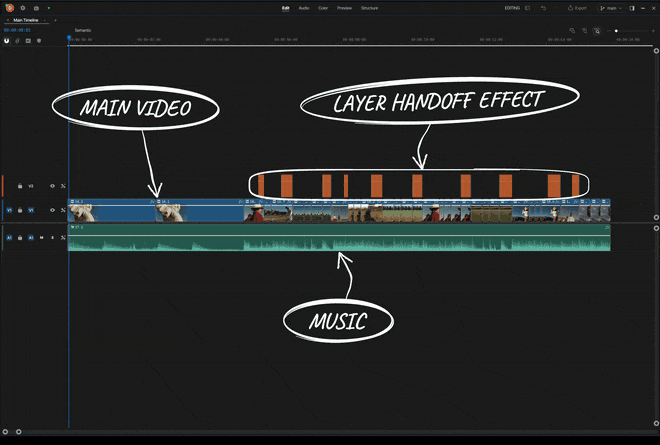The width and height of the screenshot is (660, 445).
Task: Toggle the magnet snapping tool
Action: point(6,41)
